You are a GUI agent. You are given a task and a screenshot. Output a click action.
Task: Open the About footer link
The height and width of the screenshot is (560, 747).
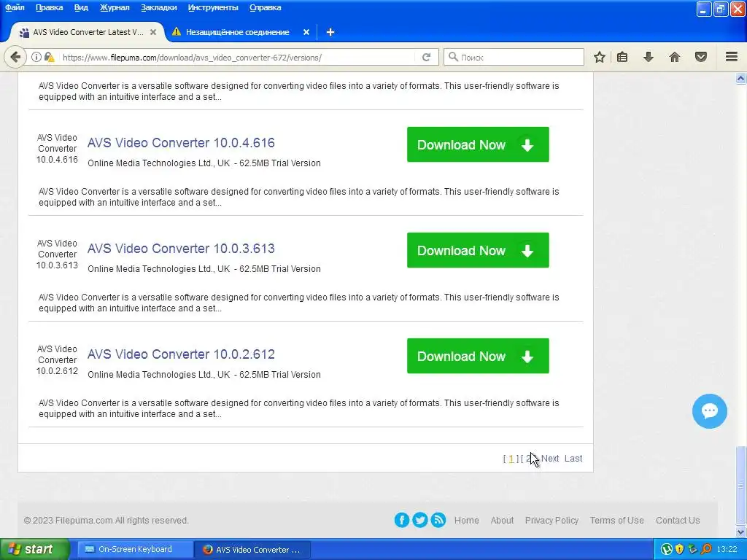tap(502, 521)
